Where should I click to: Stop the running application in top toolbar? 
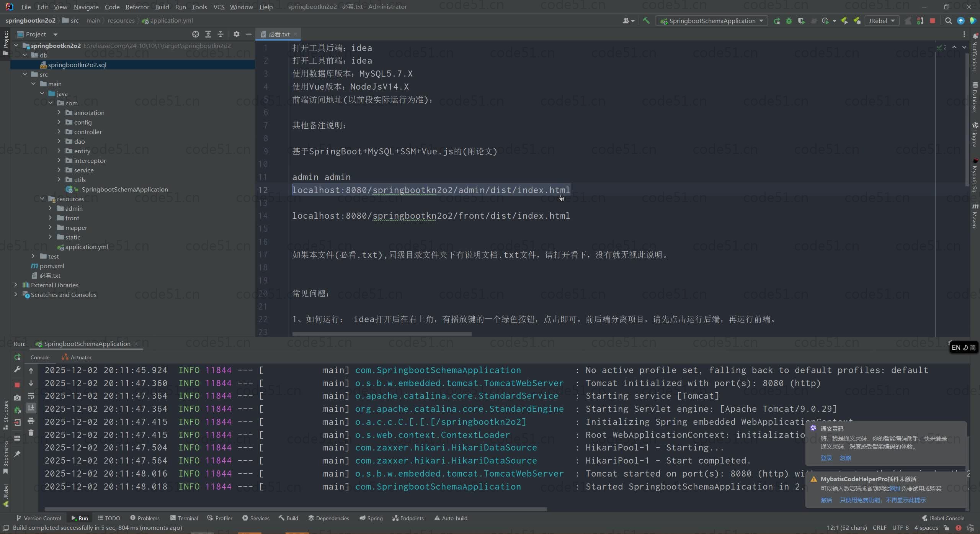point(933,21)
